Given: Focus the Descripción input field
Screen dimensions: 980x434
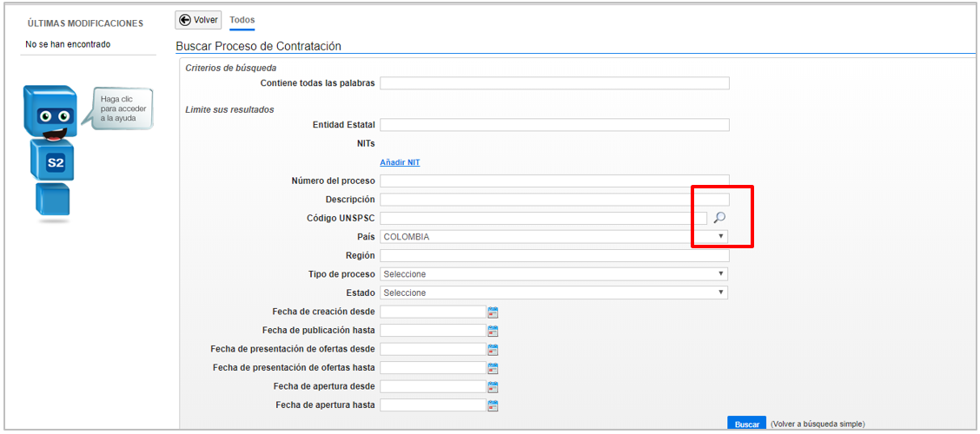Looking at the screenshot, I should point(554,200).
